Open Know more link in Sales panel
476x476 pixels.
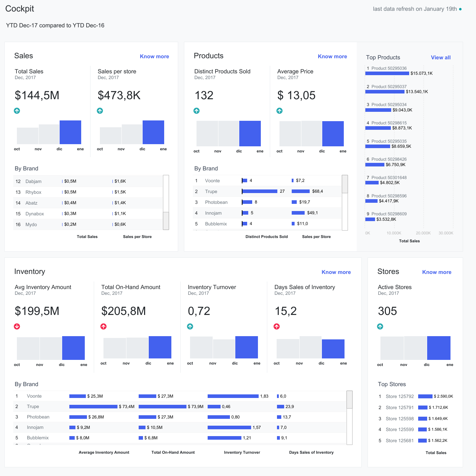point(154,56)
